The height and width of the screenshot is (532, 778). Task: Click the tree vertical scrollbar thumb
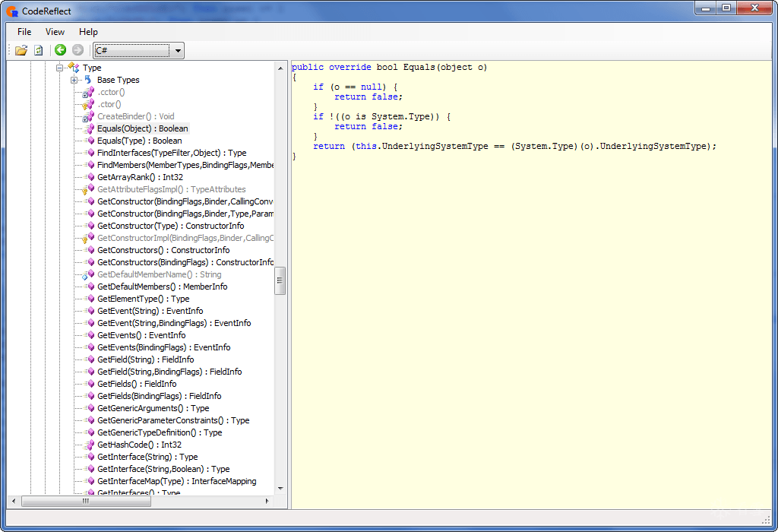coord(280,280)
